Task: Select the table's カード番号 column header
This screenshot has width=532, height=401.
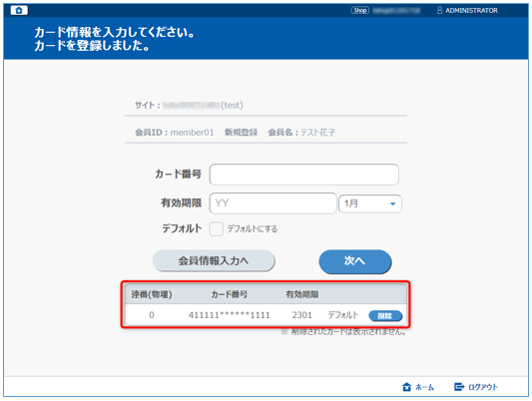Action: click(x=229, y=294)
